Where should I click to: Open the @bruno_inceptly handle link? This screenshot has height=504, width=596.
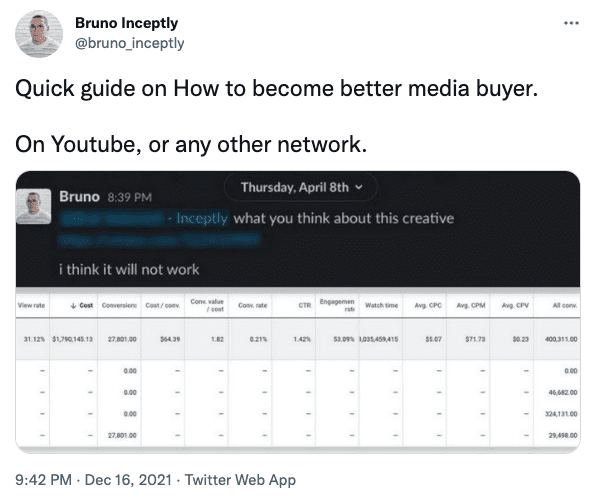click(x=130, y=43)
